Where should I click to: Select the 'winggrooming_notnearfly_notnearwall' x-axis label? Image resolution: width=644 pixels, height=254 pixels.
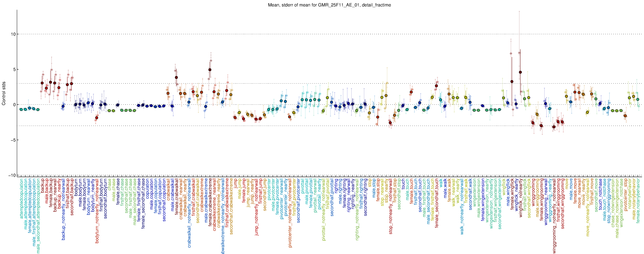pyautogui.click(x=554, y=216)
